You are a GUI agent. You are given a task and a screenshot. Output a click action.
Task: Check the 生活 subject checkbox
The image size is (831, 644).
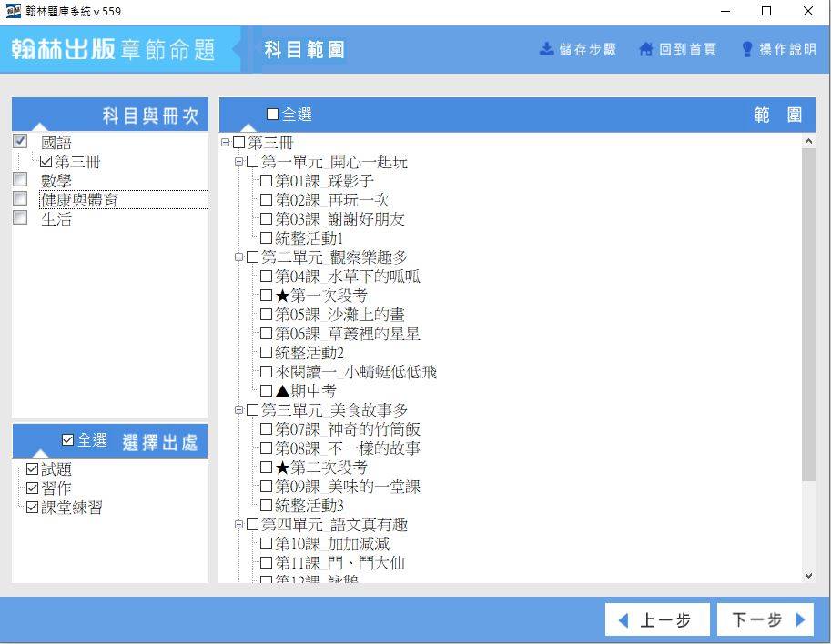click(20, 217)
